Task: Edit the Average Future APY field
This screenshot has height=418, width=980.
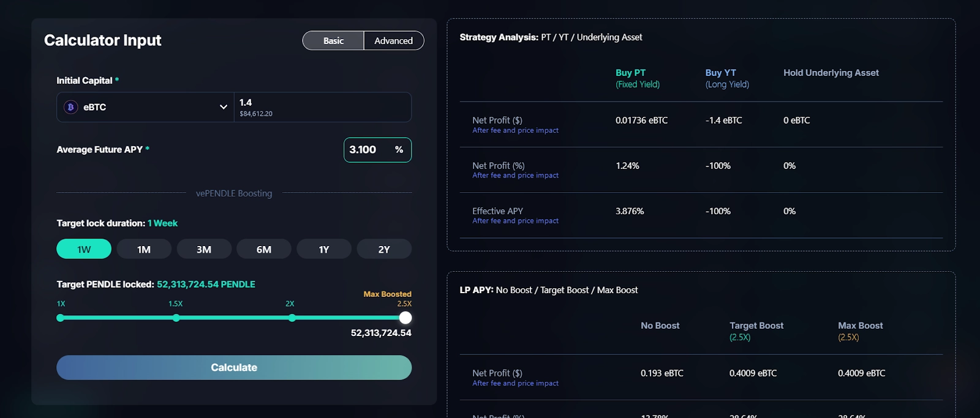Action: 369,150
